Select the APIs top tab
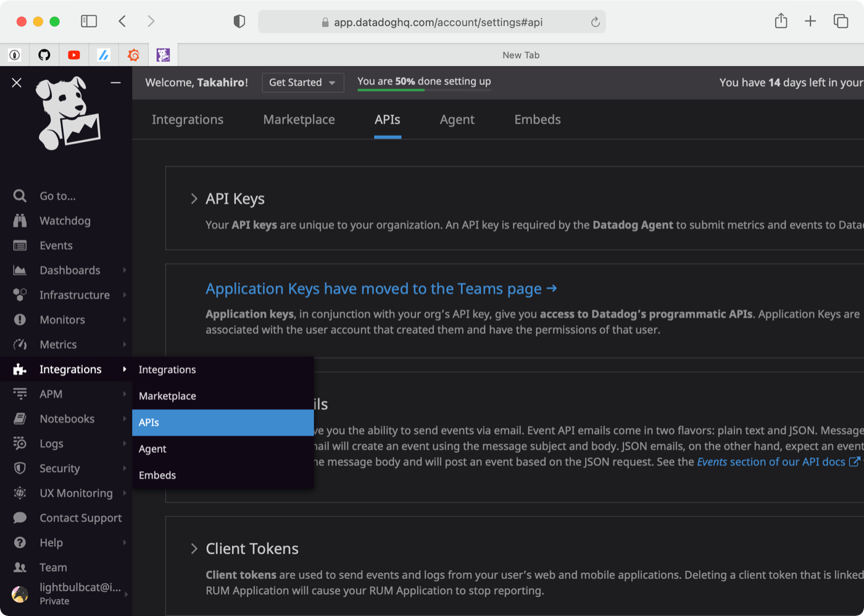Image resolution: width=864 pixels, height=616 pixels. pos(388,120)
